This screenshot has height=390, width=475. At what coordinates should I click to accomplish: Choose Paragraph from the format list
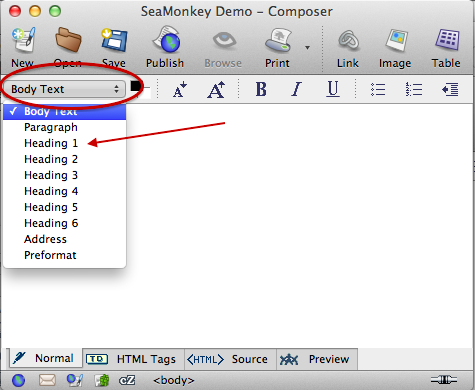coord(64,127)
